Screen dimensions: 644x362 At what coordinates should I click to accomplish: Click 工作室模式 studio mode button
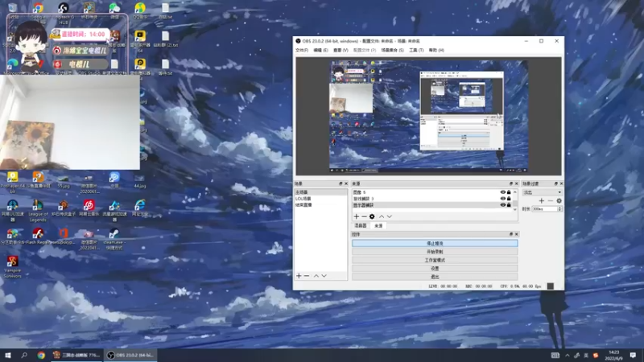click(435, 260)
